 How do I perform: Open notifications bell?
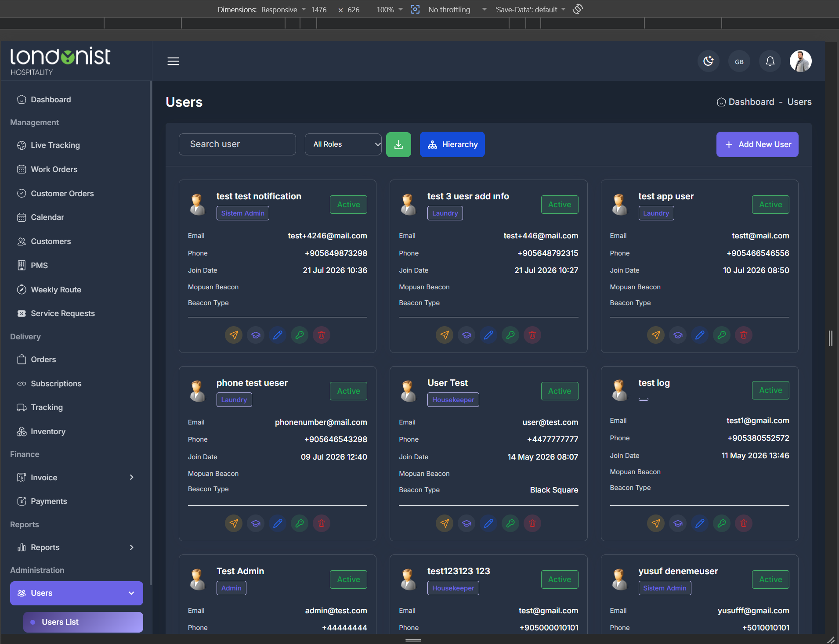pyautogui.click(x=770, y=61)
